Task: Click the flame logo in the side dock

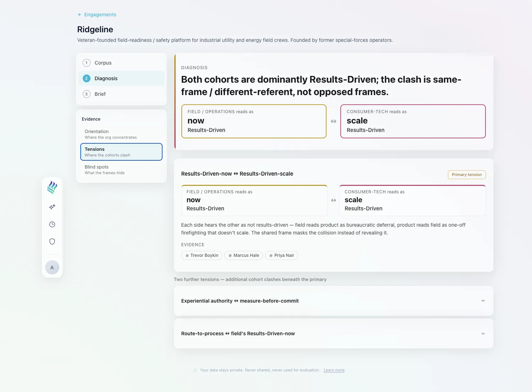Action: click(52, 187)
